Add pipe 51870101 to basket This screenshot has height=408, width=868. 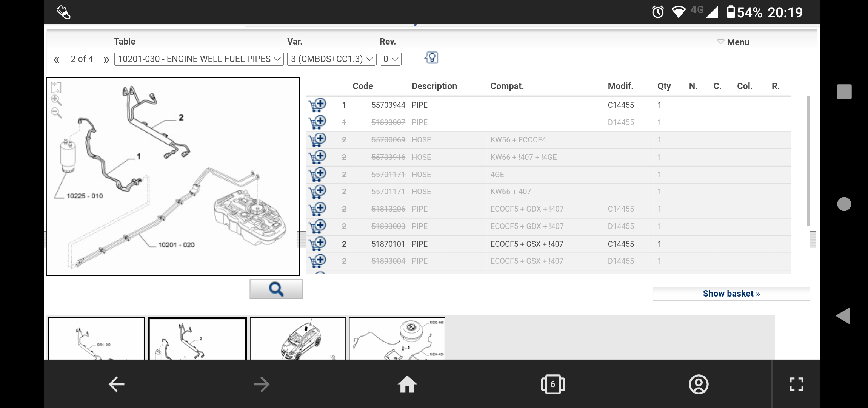point(317,244)
